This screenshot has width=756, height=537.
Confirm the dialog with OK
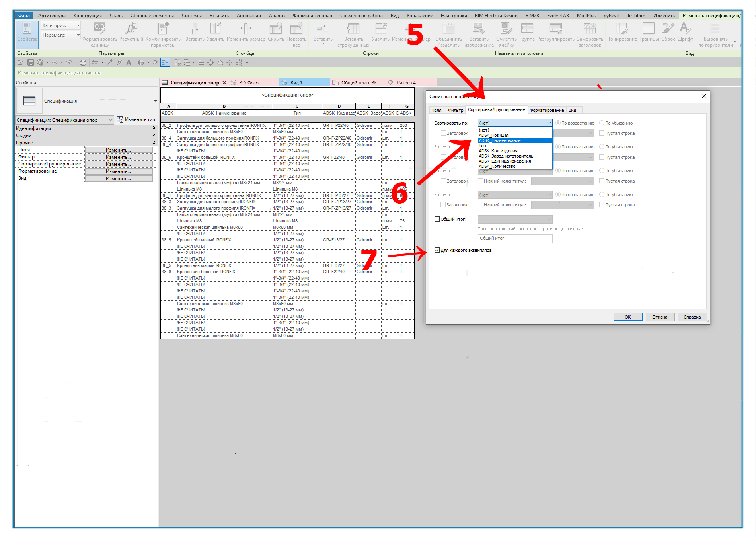628,317
